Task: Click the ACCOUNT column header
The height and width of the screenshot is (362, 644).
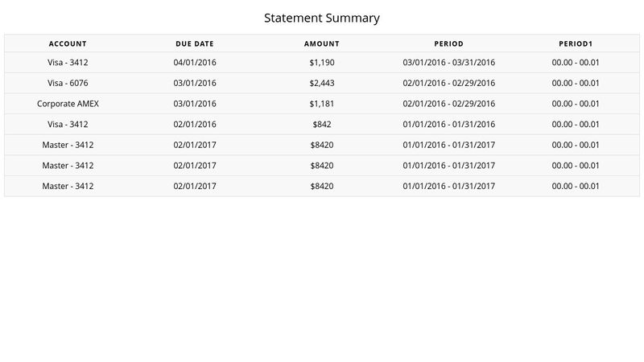Action: (68, 44)
